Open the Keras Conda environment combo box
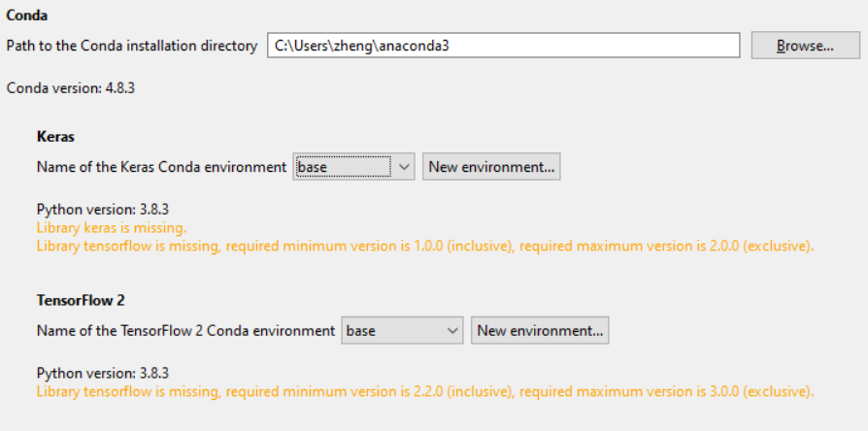Screen dimensions: 868x431 tap(343, 167)
